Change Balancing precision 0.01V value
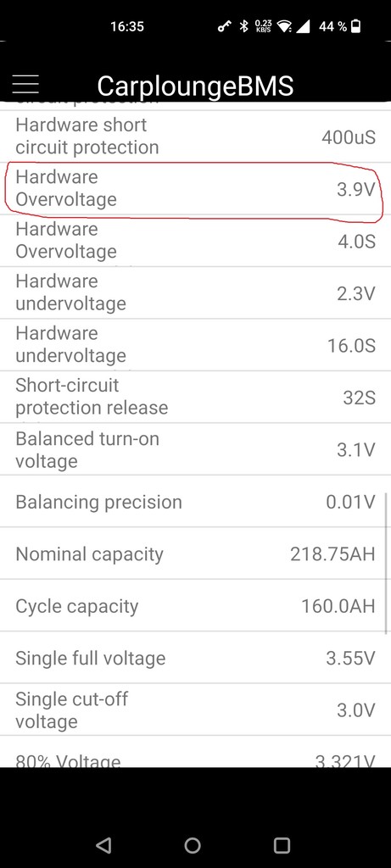Viewport: 391px width, 868px height. pyautogui.click(x=195, y=502)
